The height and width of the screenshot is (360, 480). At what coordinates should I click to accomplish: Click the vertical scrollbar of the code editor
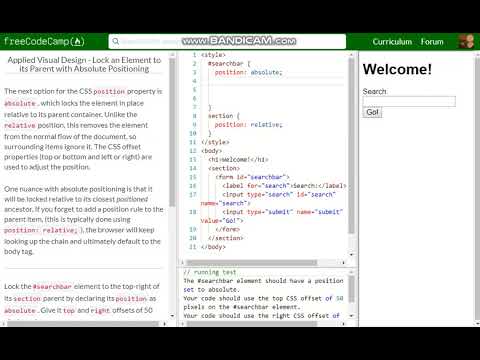tap(351, 146)
